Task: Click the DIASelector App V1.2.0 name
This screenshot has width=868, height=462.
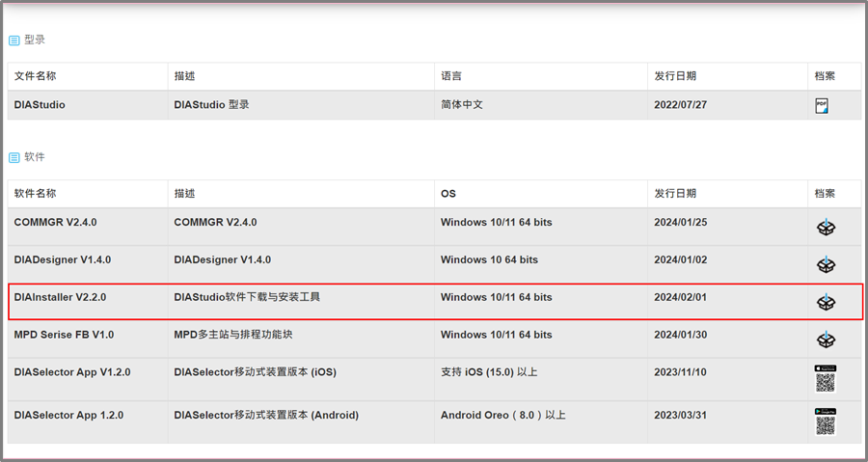Action: point(72,372)
